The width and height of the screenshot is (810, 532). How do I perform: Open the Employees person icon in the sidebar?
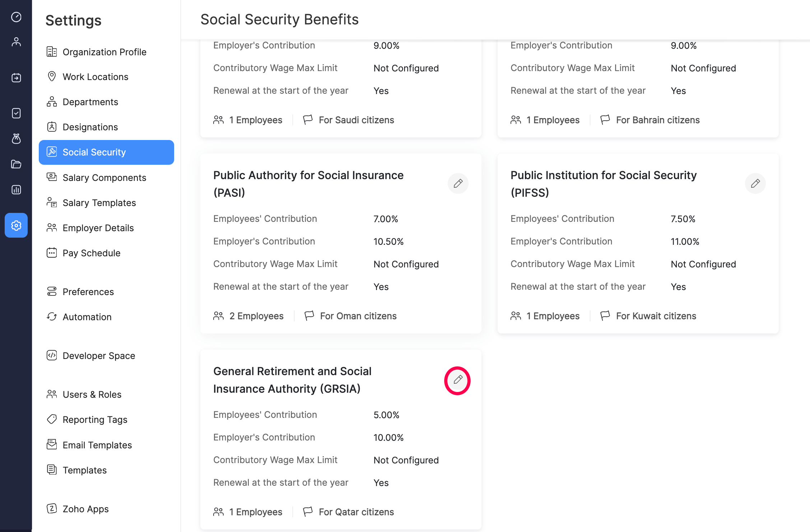(16, 41)
